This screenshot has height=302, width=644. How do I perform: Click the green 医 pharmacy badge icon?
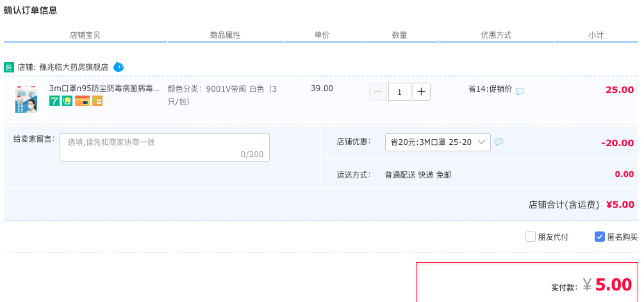pos(9,67)
